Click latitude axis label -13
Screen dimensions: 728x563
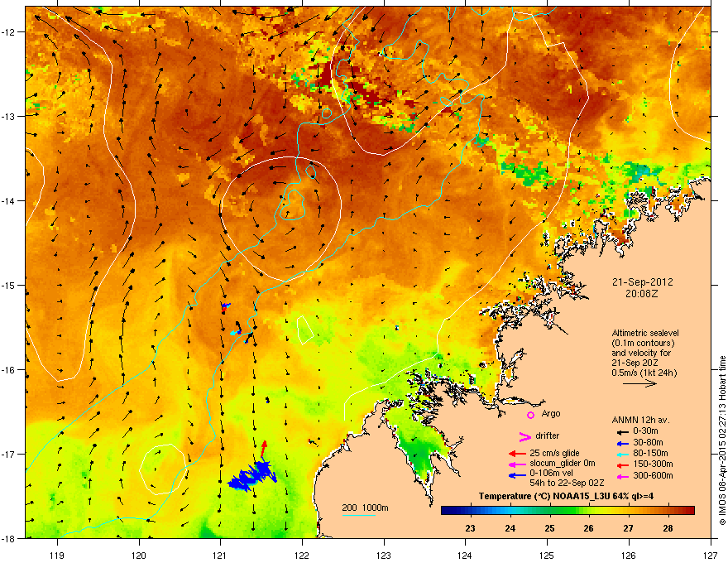pos(9,117)
